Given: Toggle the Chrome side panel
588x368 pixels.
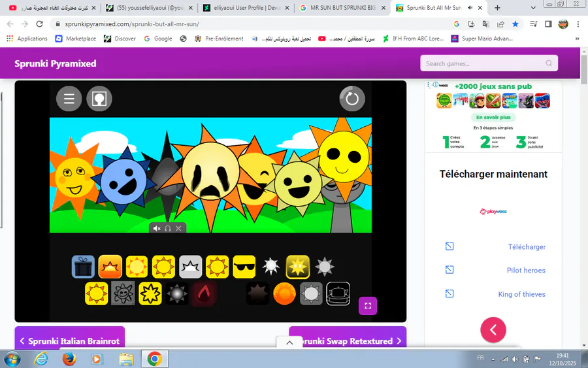Looking at the screenshot, I should coord(548,24).
